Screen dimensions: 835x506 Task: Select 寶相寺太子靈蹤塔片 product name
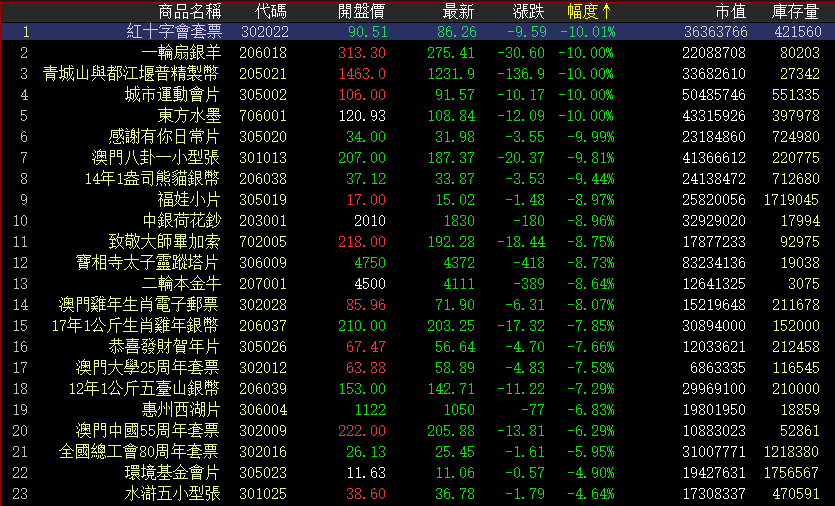click(x=148, y=263)
